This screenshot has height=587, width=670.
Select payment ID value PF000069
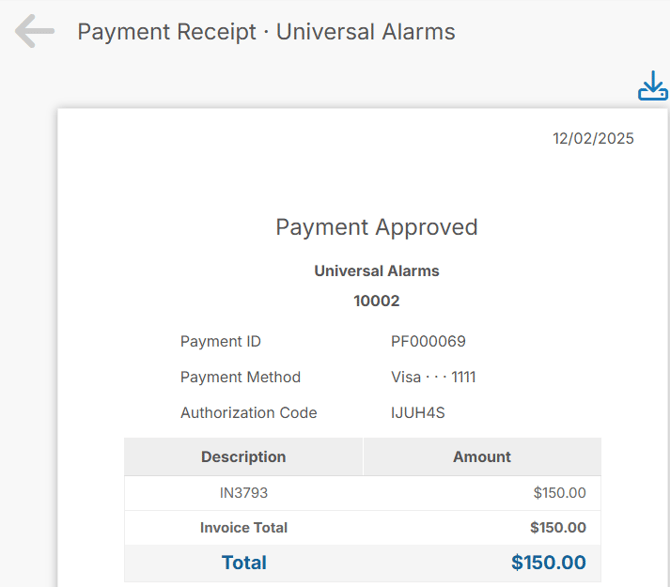428,342
